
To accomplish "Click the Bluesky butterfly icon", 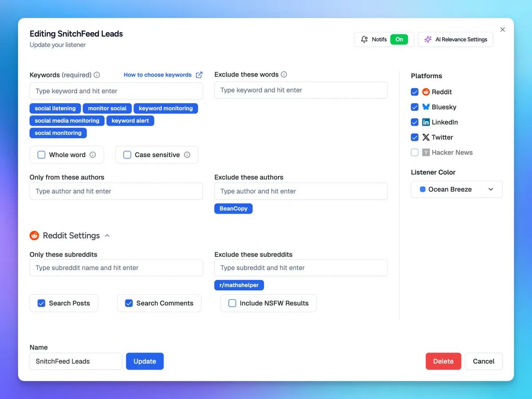I will (x=426, y=107).
